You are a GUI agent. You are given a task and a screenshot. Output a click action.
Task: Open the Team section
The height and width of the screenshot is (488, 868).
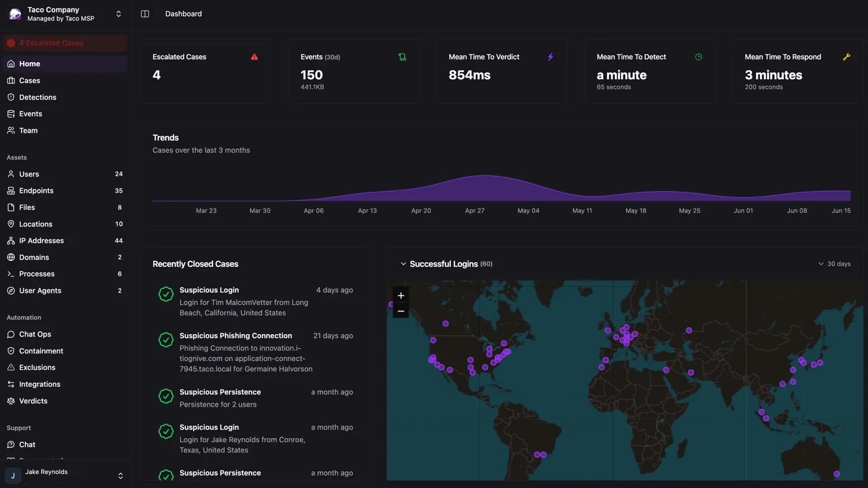27,130
